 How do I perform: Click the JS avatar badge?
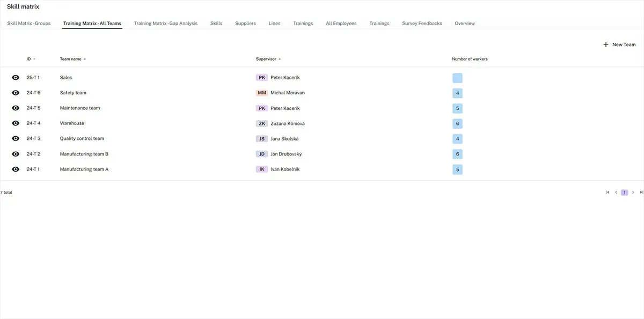click(262, 139)
